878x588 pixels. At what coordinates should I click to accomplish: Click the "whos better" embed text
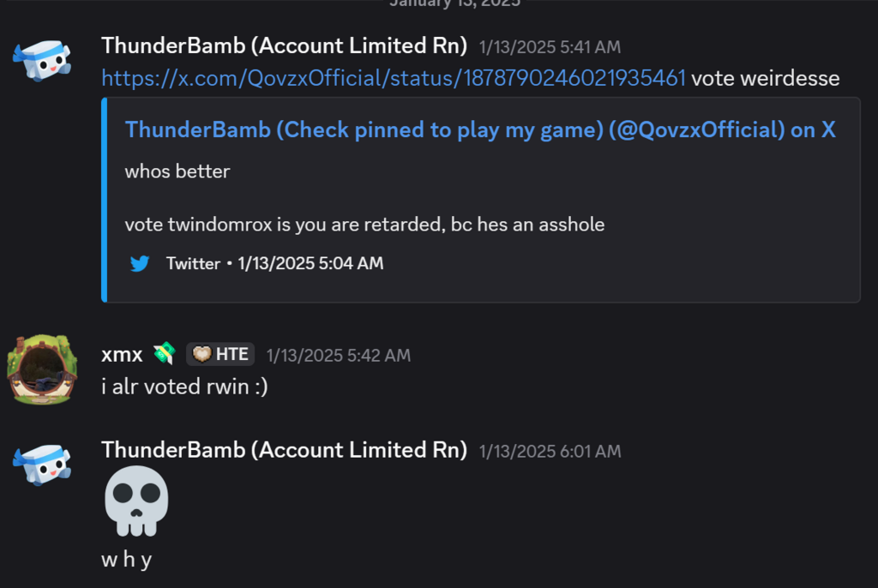coord(177,171)
